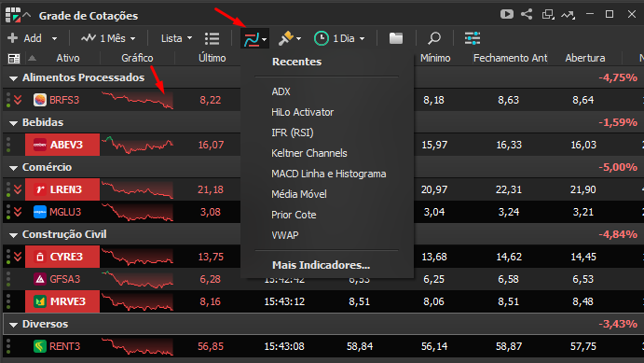Open Mais Indicadores...

[x=322, y=265]
